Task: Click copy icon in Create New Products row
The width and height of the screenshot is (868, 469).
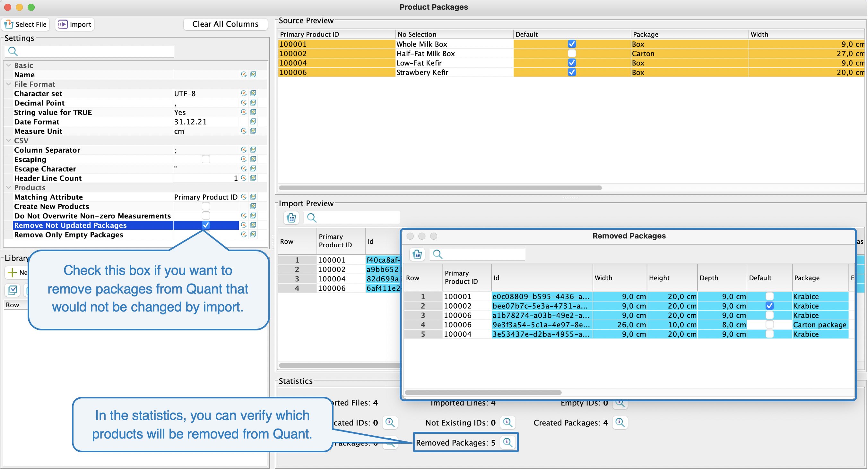Action: point(253,206)
